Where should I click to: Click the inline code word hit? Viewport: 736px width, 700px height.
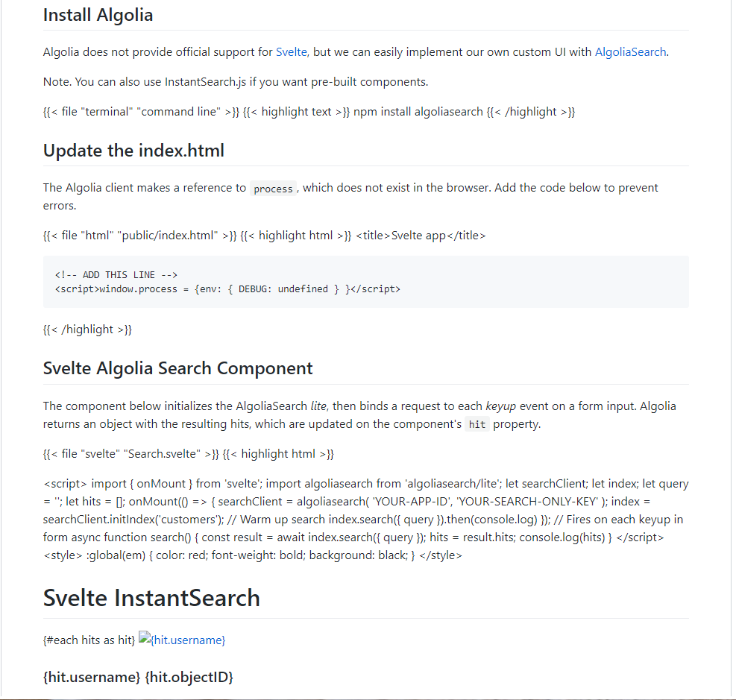477,425
